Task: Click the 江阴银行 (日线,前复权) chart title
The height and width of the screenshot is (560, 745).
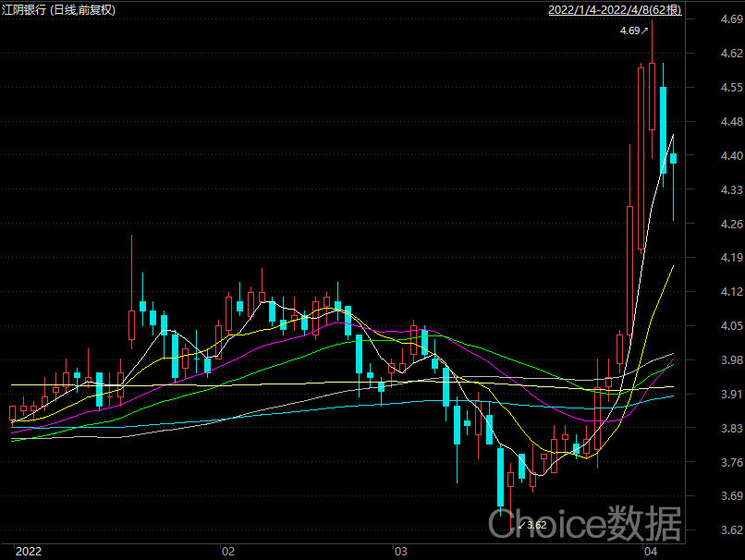Action: [x=58, y=9]
